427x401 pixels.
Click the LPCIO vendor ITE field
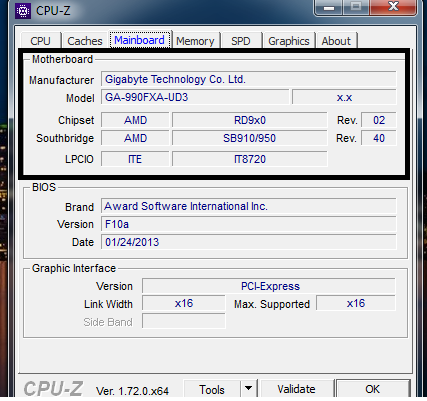(x=135, y=159)
